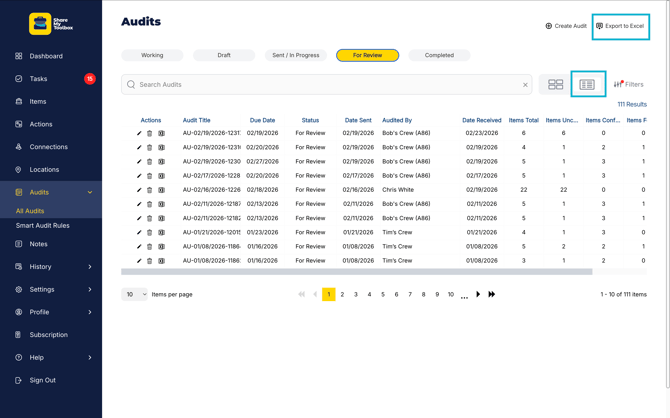Click the current page 1 button
This screenshot has width=670, height=418.
coord(329,294)
